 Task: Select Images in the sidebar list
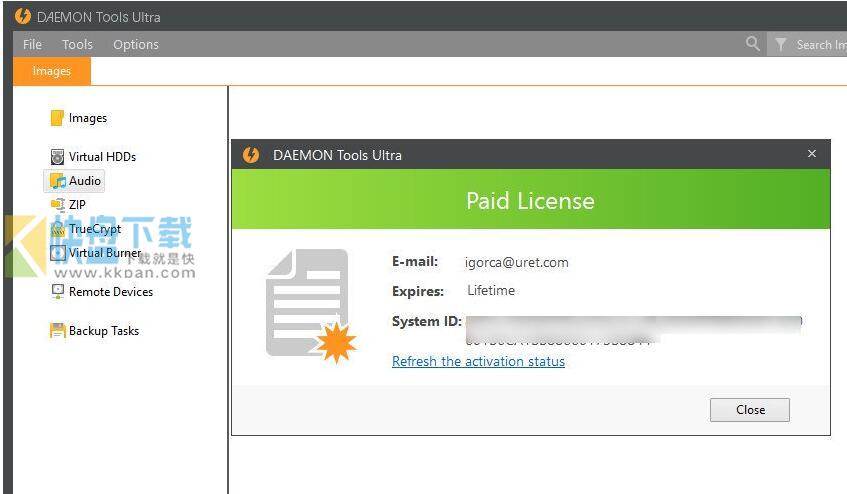point(88,118)
